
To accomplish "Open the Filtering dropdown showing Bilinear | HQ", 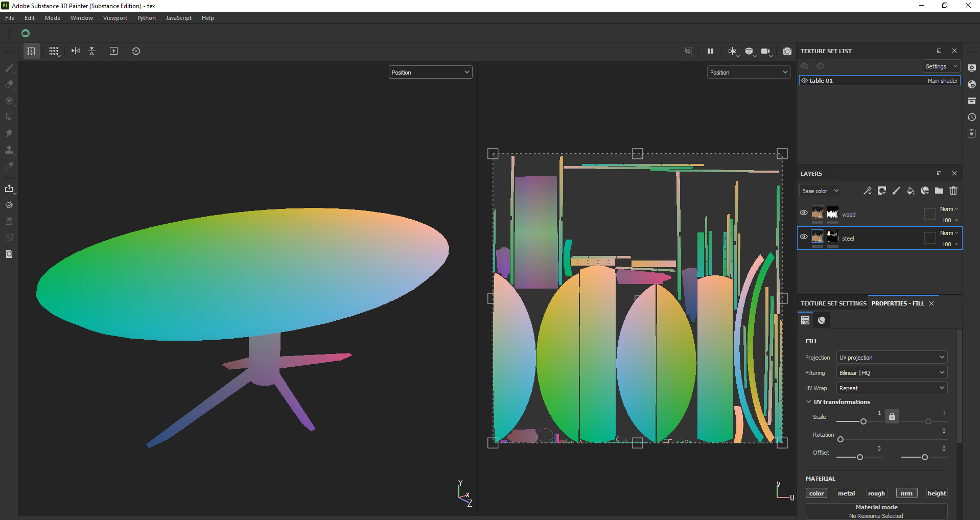I will pos(892,373).
